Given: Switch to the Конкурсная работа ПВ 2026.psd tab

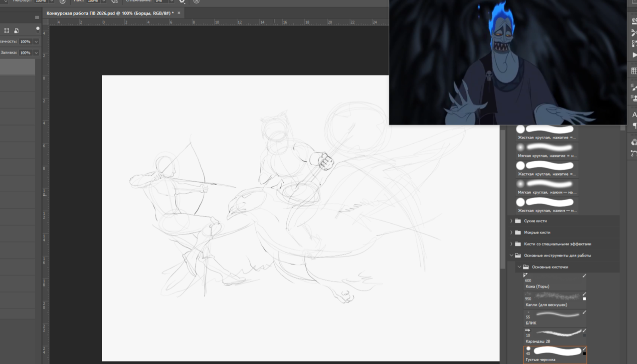Looking at the screenshot, I should pyautogui.click(x=110, y=13).
